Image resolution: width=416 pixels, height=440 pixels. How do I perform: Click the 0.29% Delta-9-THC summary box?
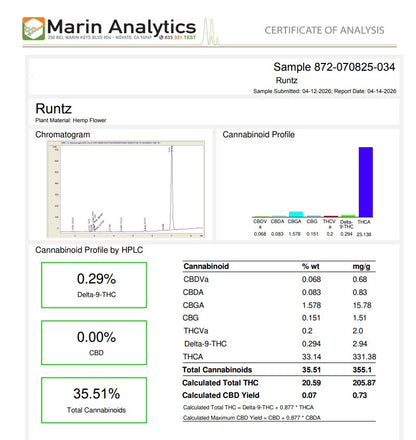click(94, 285)
